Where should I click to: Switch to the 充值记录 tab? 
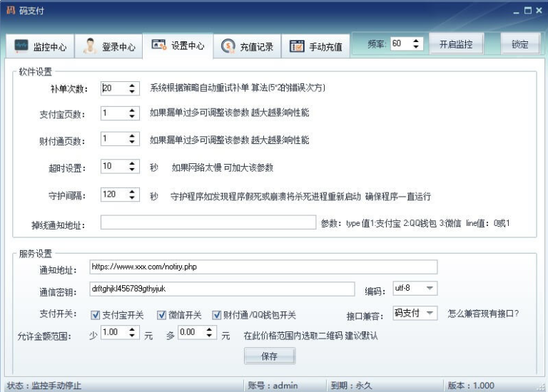point(248,47)
